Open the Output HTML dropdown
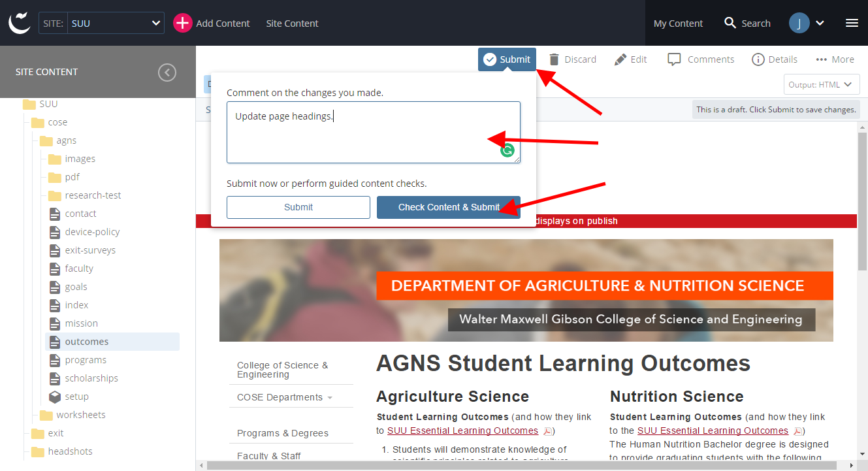This screenshot has width=868, height=471. [x=821, y=84]
